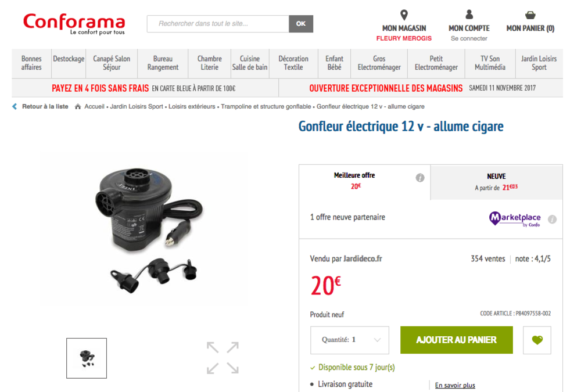Click the AJOUTER AU PANIER button
The width and height of the screenshot is (581, 392).
tap(457, 340)
